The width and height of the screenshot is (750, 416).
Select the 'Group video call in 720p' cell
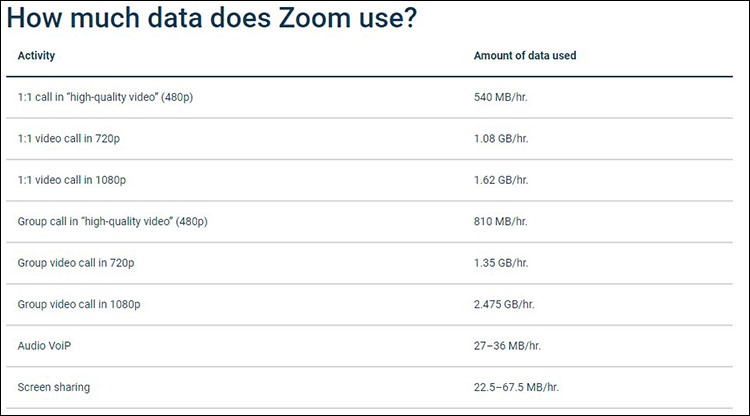pos(76,262)
